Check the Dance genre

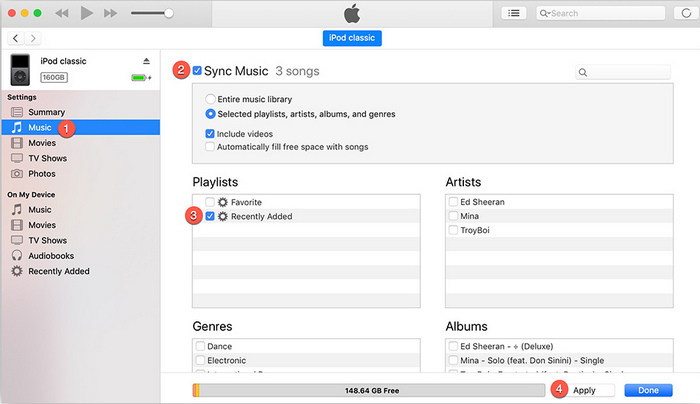click(200, 346)
